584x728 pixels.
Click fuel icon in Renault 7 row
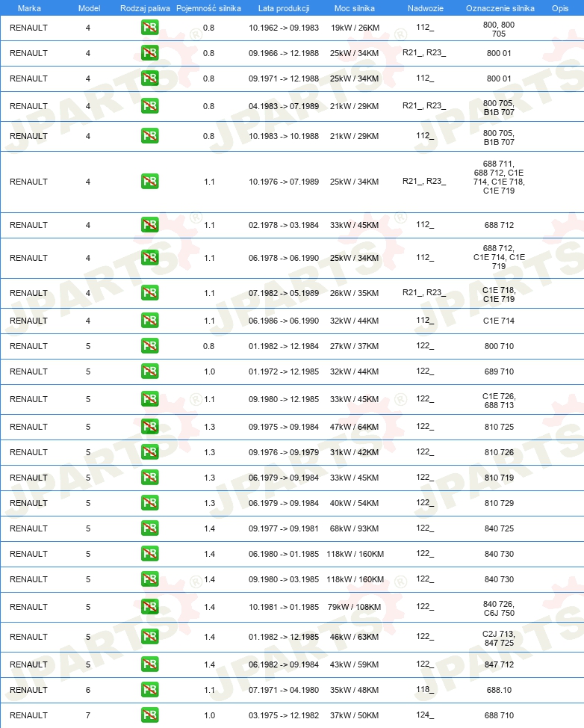coord(150,715)
